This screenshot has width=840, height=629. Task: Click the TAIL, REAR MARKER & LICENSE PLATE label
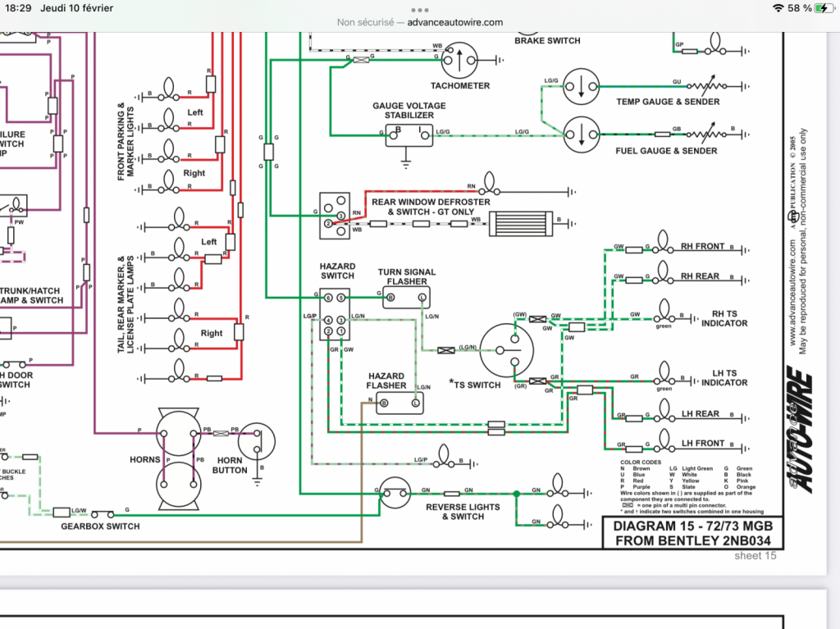point(126,303)
